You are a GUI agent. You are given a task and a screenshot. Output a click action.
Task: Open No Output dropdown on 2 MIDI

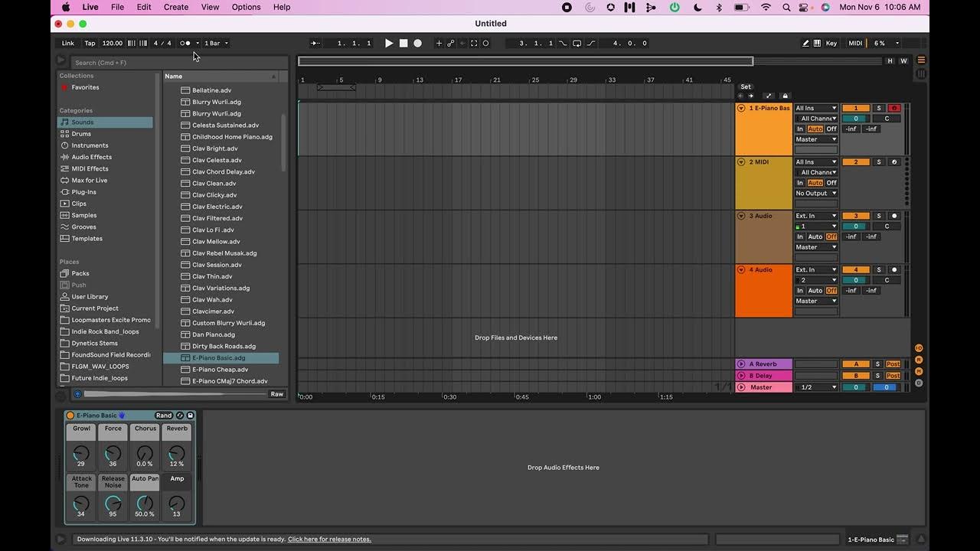(x=816, y=193)
